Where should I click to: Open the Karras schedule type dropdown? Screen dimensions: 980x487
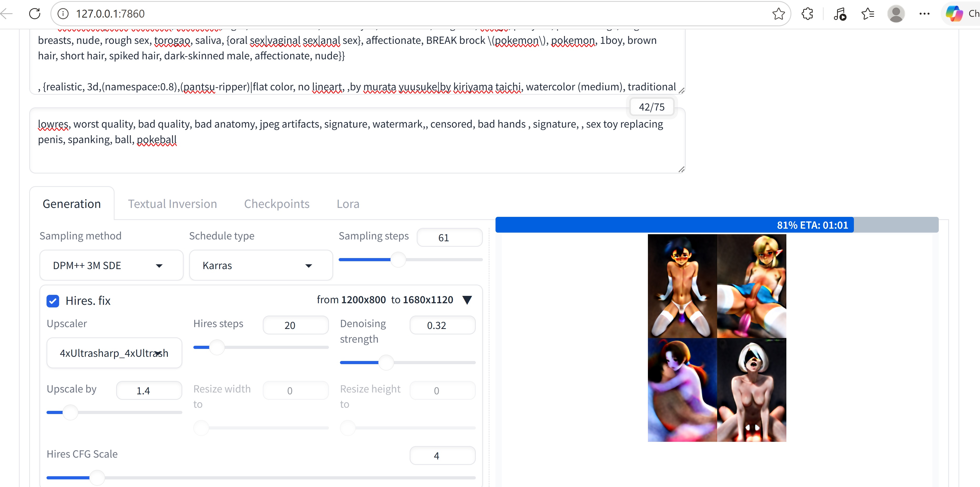click(261, 265)
